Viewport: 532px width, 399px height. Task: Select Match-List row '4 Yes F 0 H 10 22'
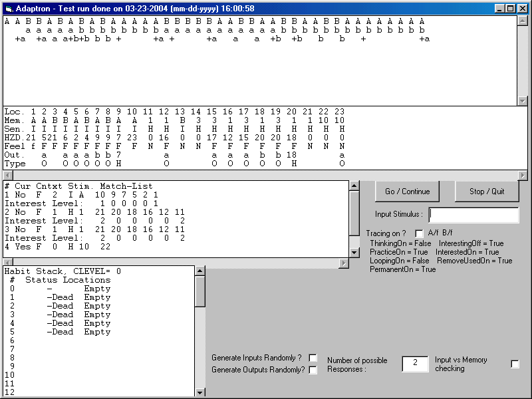57,247
